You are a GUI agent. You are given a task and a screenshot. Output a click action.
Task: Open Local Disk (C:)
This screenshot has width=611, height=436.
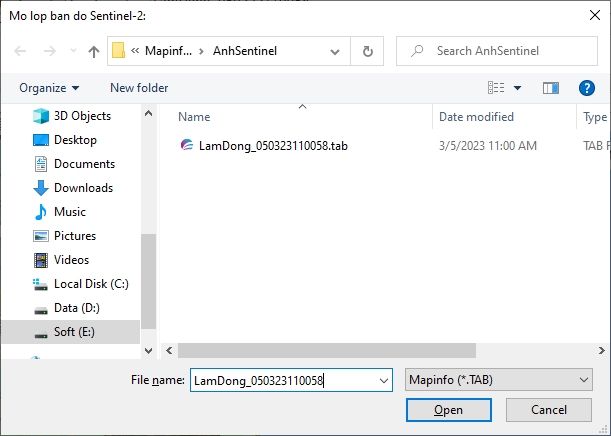[x=91, y=284]
